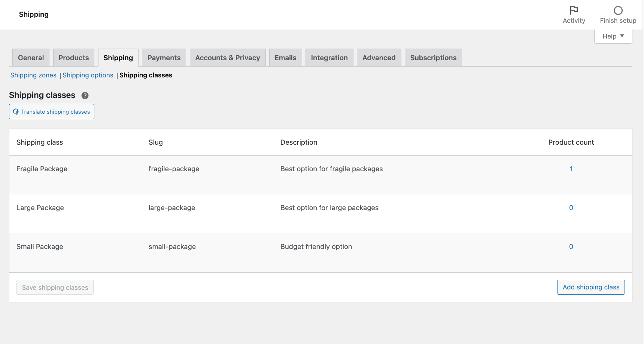This screenshot has width=644, height=344.
Task: Open the Subscriptions tab
Action: click(x=433, y=58)
